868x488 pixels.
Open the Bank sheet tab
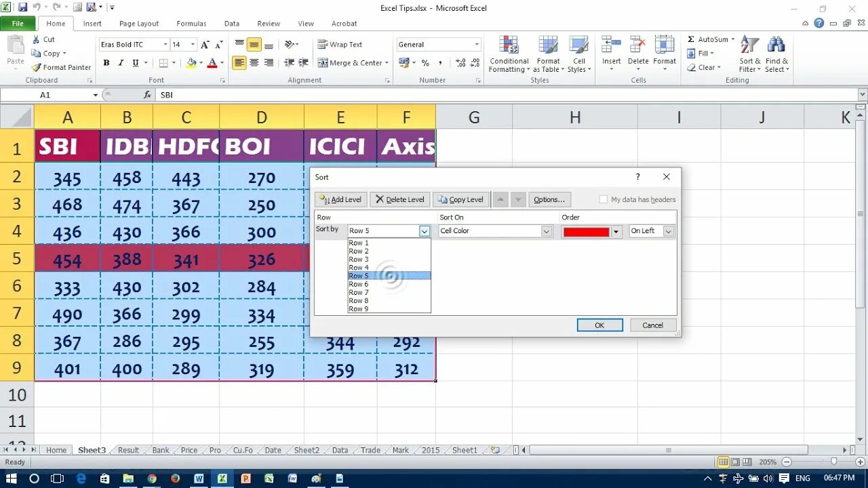pyautogui.click(x=161, y=450)
